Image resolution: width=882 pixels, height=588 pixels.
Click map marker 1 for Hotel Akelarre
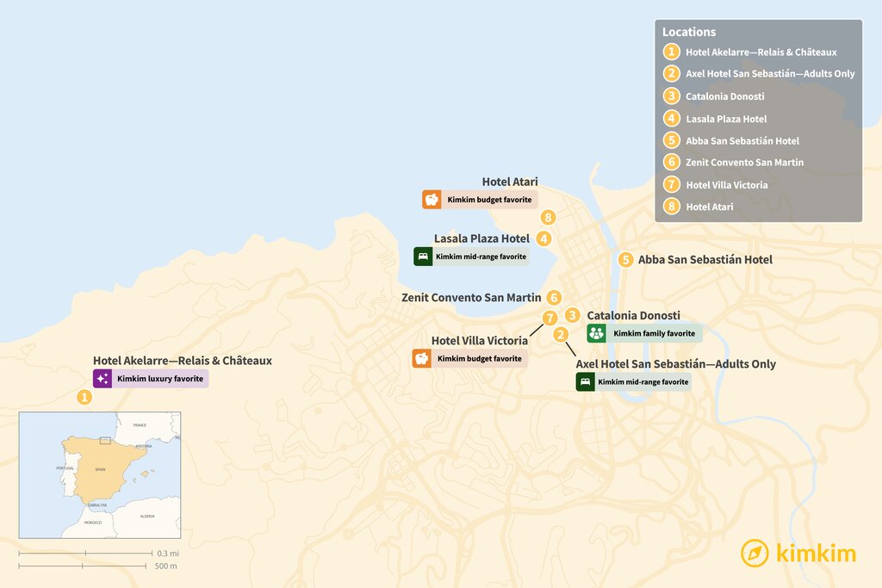pyautogui.click(x=84, y=397)
